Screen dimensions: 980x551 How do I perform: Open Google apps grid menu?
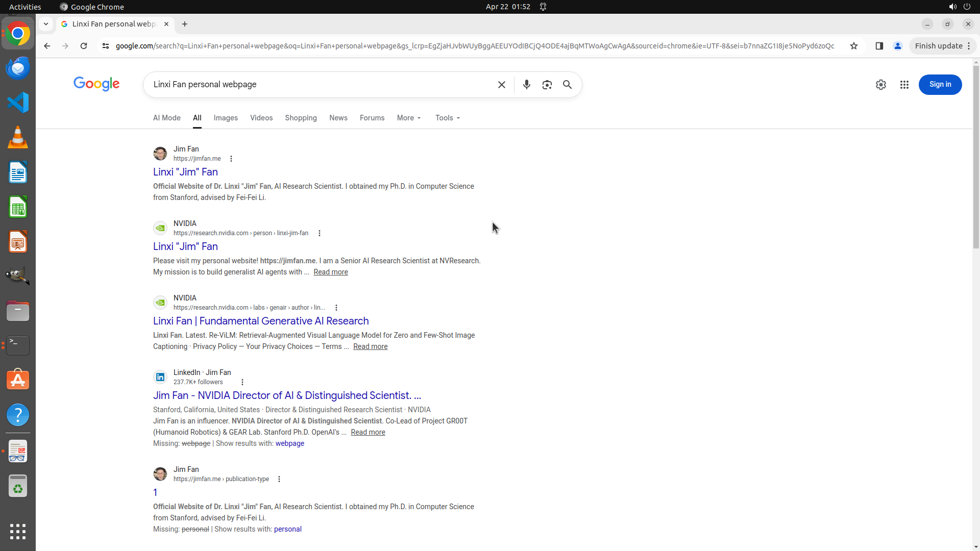(904, 85)
